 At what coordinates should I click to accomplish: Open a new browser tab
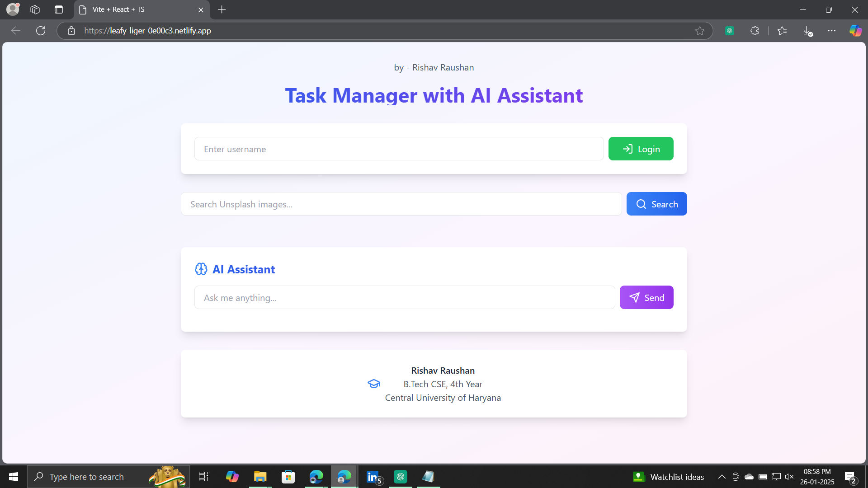coord(222,9)
